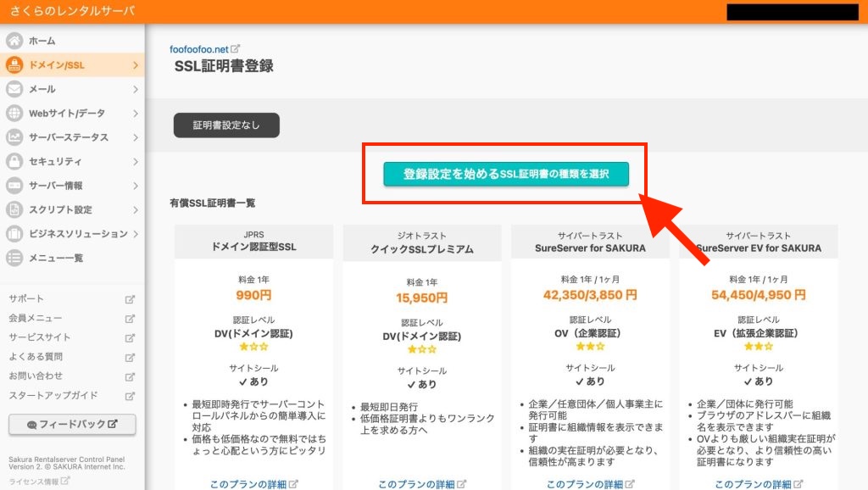Expand the サーバー情報 submenu chevron

[135, 186]
